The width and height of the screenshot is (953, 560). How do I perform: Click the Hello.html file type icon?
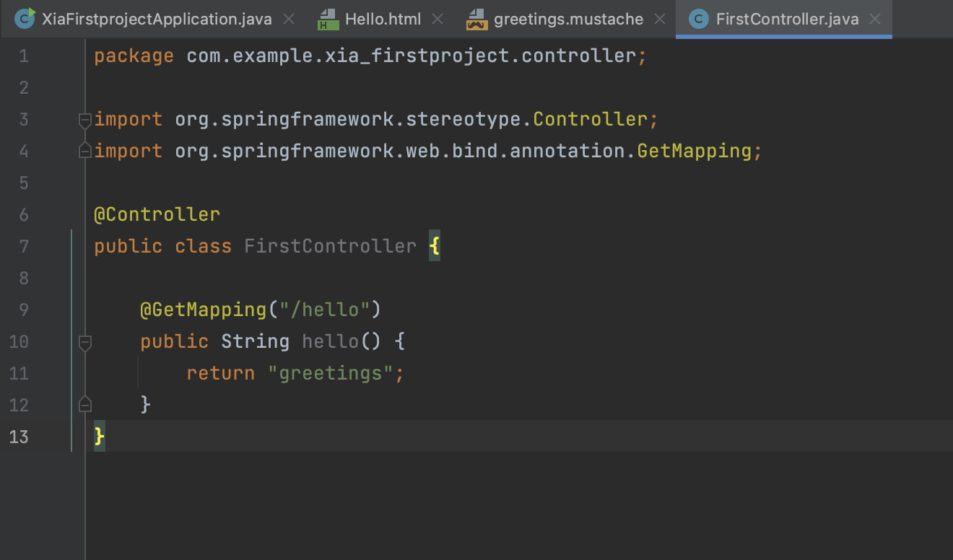tap(328, 19)
